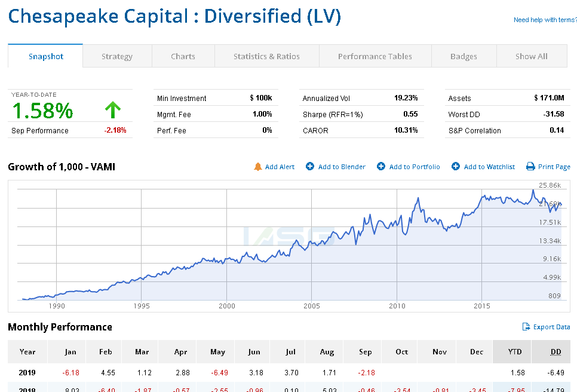
Task: Click the Monthly Performance heading
Action: coord(60,327)
